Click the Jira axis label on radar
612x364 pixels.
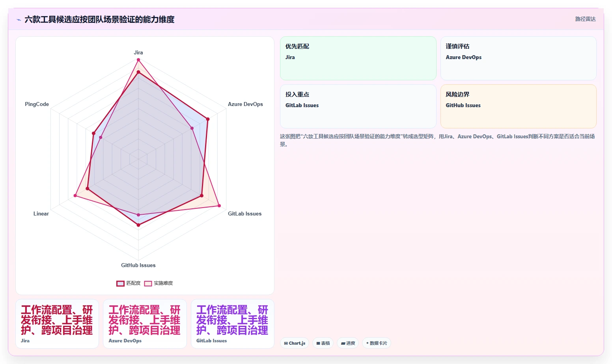(x=138, y=52)
